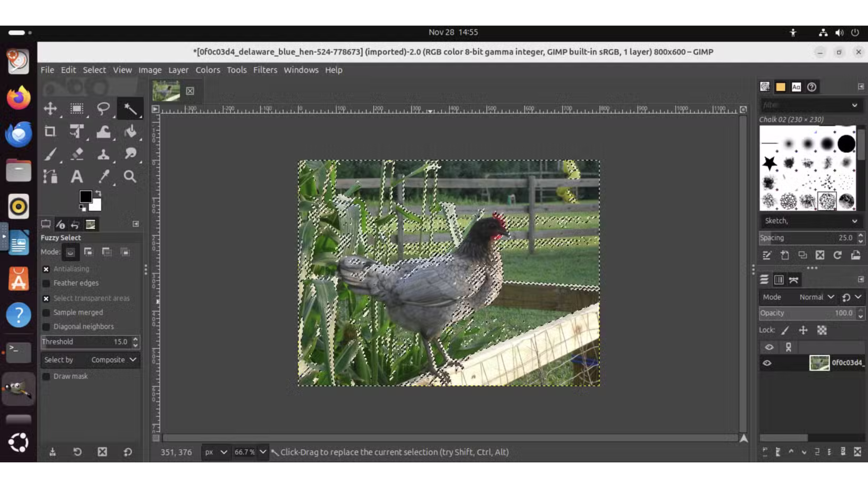Open the Filters menu
The image size is (868, 488).
coord(265,70)
